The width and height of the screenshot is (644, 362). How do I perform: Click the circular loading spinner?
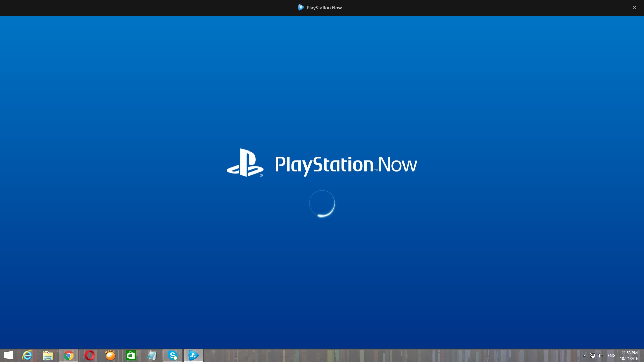point(322,204)
